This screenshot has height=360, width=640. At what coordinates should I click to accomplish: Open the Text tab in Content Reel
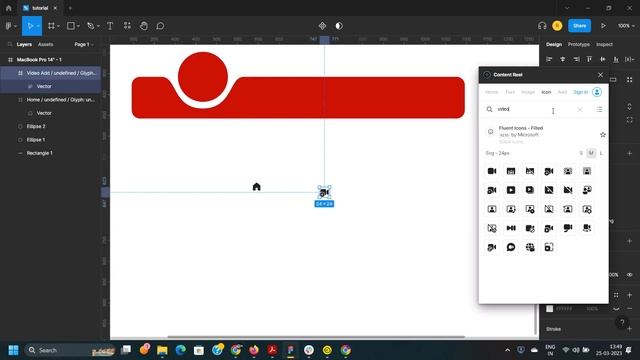point(510,92)
